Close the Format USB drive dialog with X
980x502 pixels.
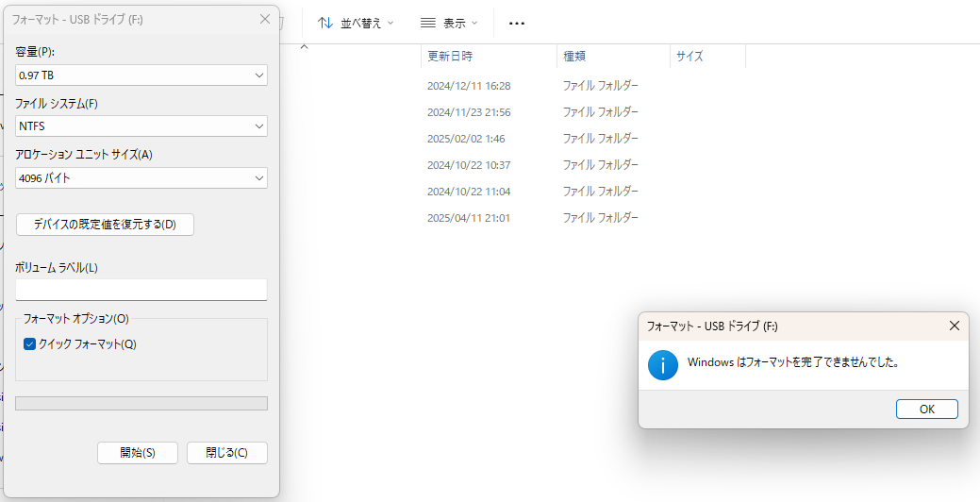point(264,19)
